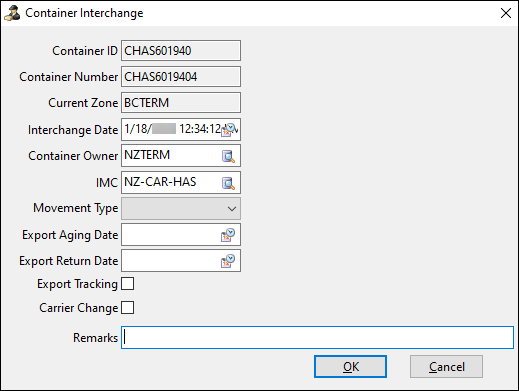
Task: Tick the Carrier Change checkbox
Action: tap(128, 308)
